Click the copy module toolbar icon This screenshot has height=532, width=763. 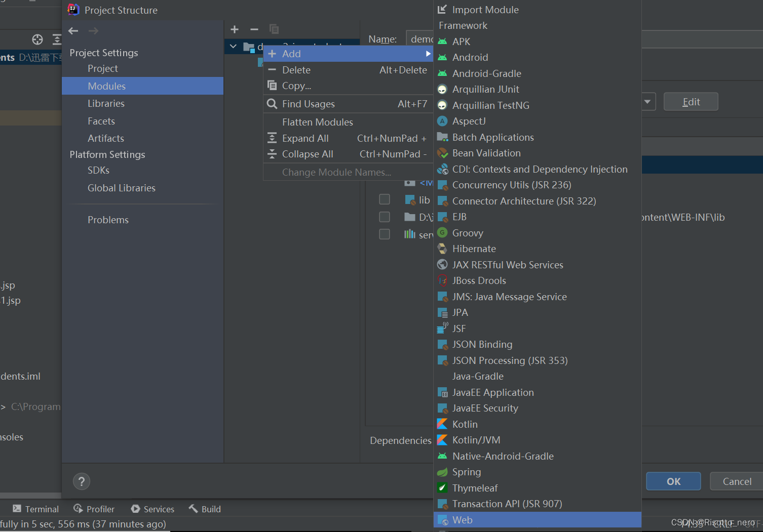pyautogui.click(x=274, y=29)
